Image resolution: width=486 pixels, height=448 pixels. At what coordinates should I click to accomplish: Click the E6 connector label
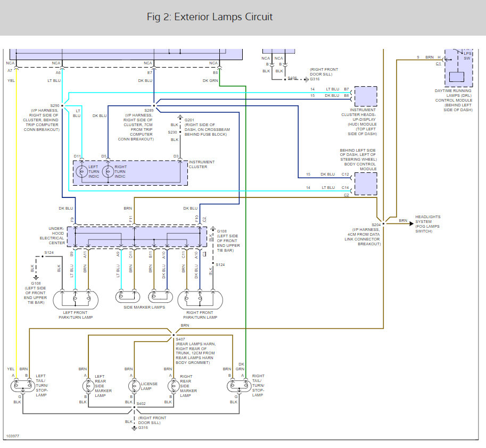216,73
